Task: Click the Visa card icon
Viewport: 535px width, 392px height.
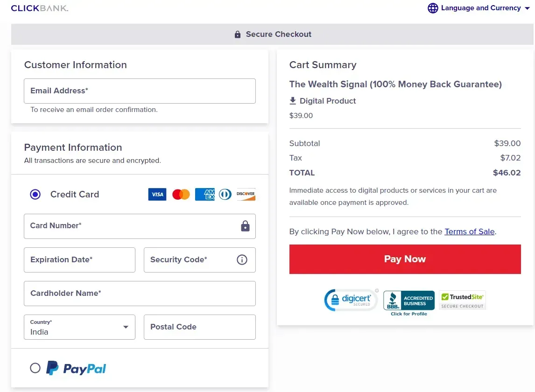Action: pos(157,194)
